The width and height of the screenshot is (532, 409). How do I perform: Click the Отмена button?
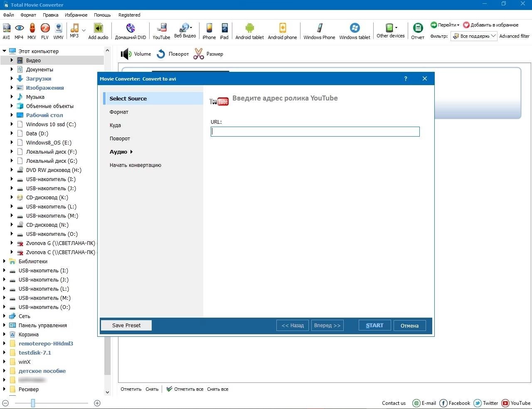pos(409,326)
